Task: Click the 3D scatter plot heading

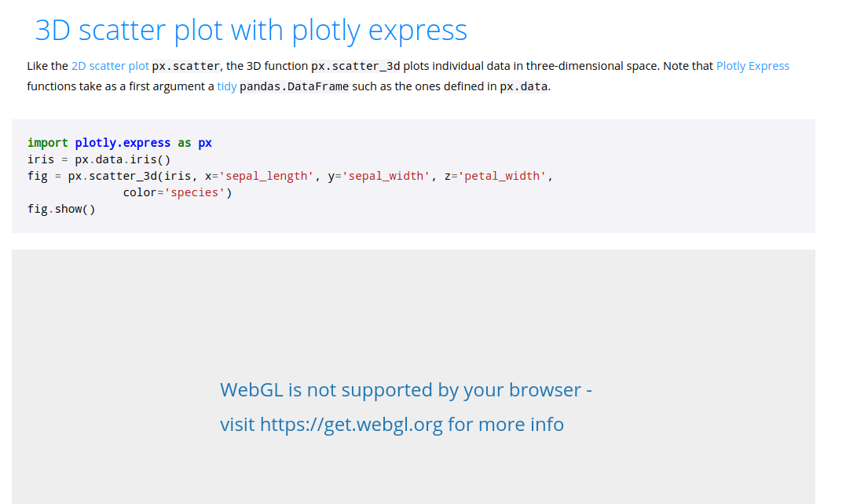Action: 251,30
